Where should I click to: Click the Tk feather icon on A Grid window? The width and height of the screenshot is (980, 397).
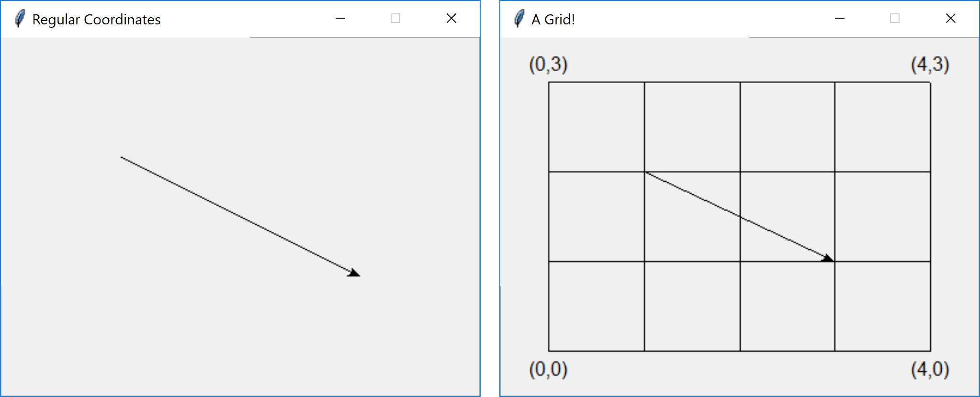click(519, 18)
